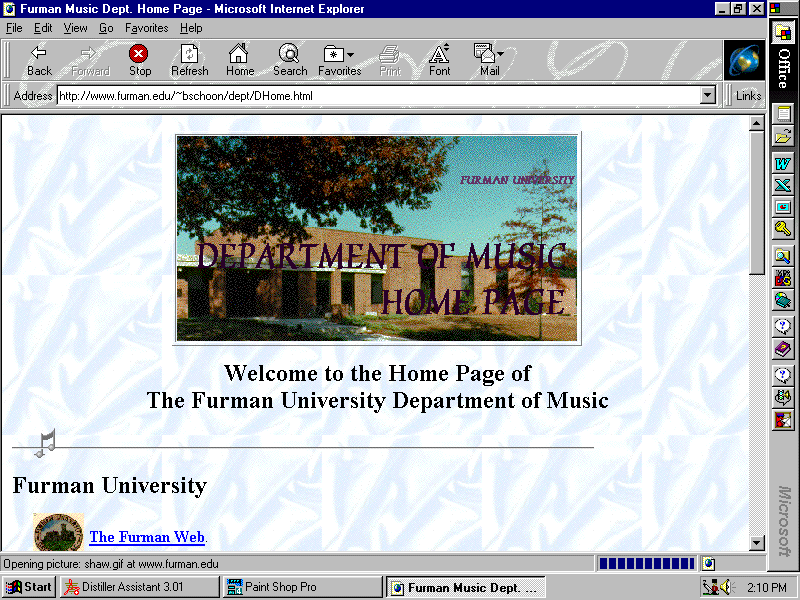
Task: Change text size with the Font button
Action: coord(439,61)
